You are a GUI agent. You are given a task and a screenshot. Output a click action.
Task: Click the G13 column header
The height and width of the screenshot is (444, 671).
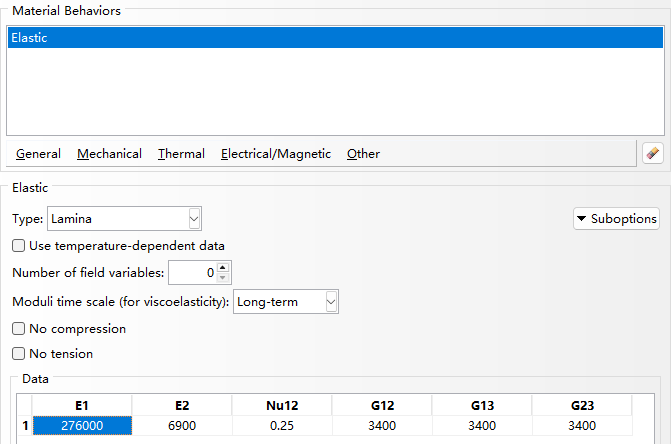pyautogui.click(x=482, y=405)
